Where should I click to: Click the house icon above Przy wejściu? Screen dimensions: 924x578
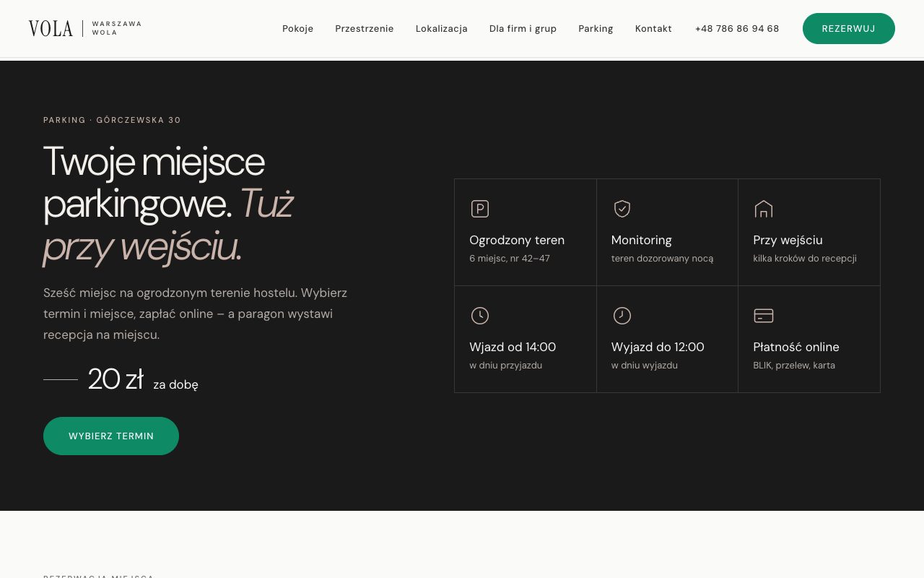pos(764,209)
